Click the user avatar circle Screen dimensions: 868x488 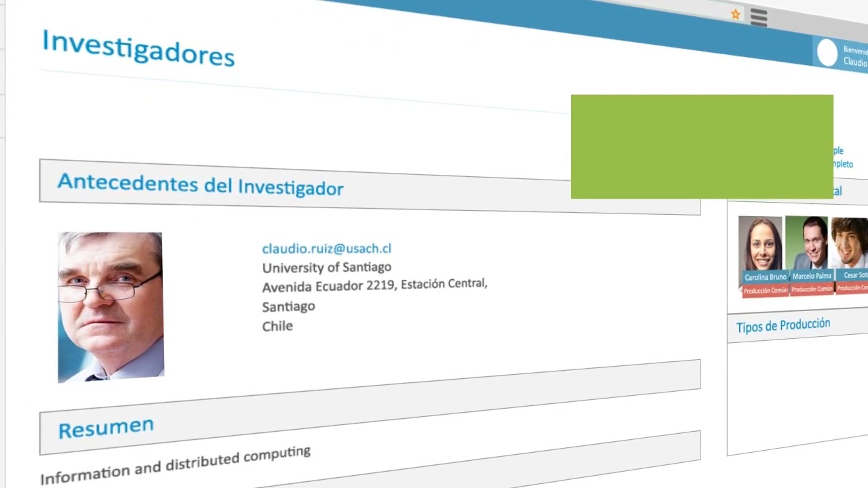tap(827, 53)
